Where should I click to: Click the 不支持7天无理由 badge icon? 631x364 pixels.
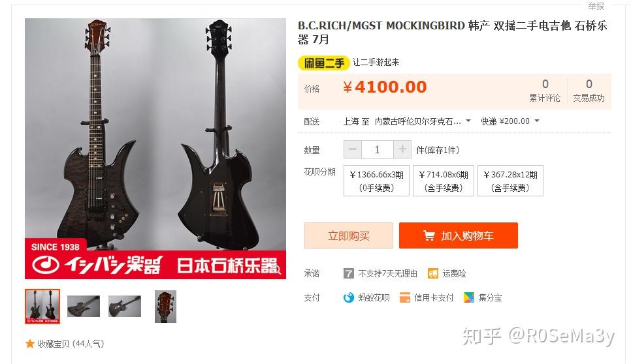point(349,273)
